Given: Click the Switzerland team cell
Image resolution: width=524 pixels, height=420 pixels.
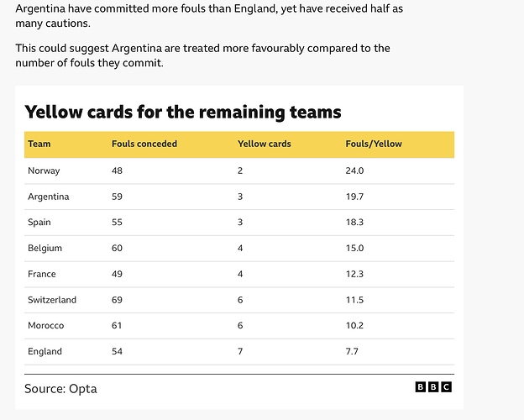Looking at the screenshot, I should tap(52, 300).
